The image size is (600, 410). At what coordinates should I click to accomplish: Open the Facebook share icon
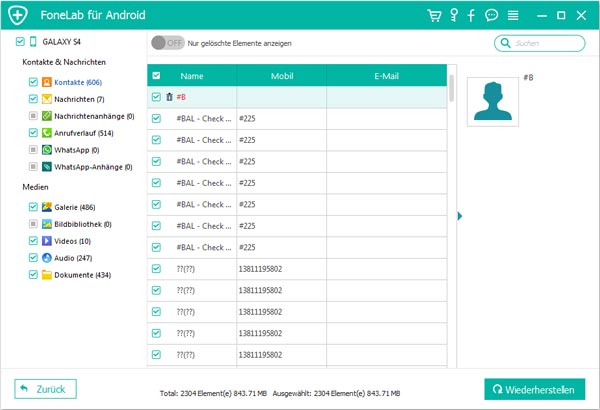pos(471,16)
